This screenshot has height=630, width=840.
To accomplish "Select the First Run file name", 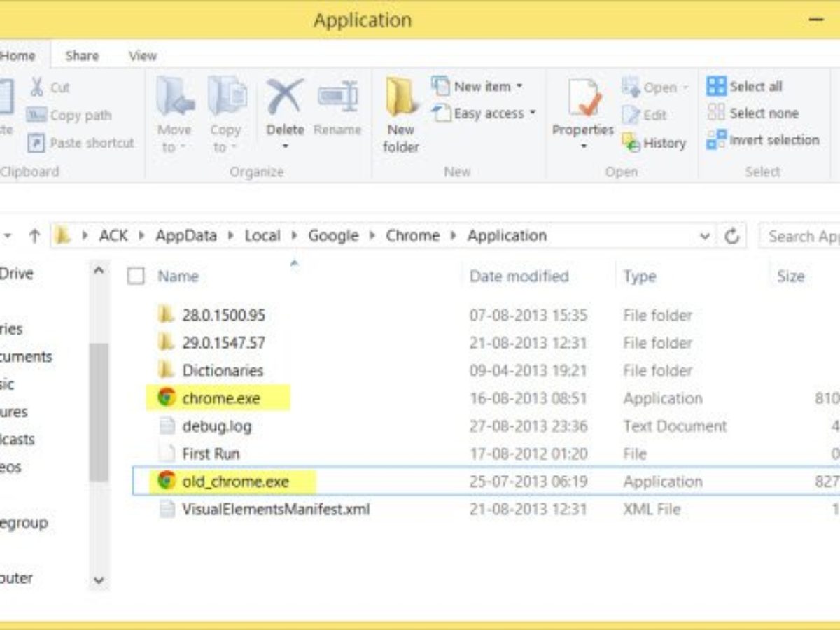I will pos(211,454).
